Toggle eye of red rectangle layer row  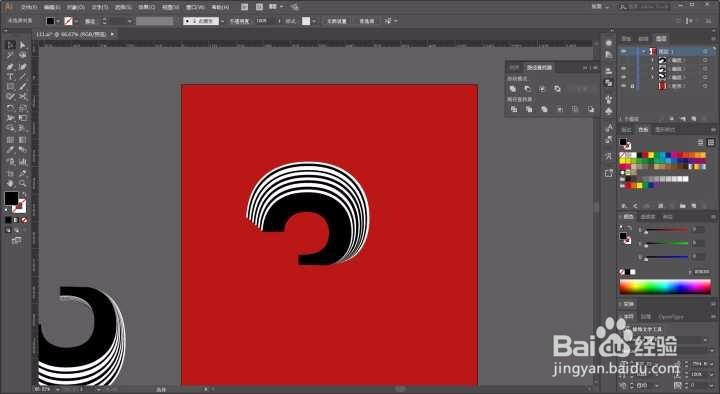point(624,85)
